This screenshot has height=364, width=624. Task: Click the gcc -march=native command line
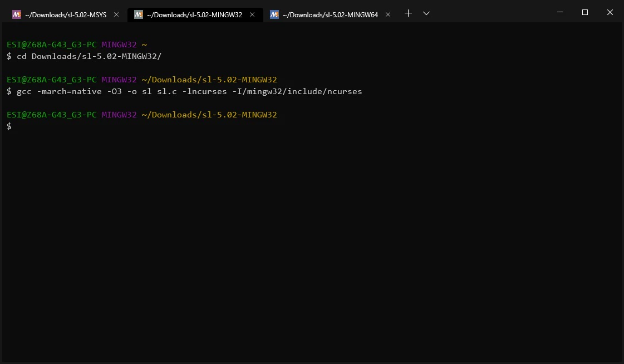[184, 91]
